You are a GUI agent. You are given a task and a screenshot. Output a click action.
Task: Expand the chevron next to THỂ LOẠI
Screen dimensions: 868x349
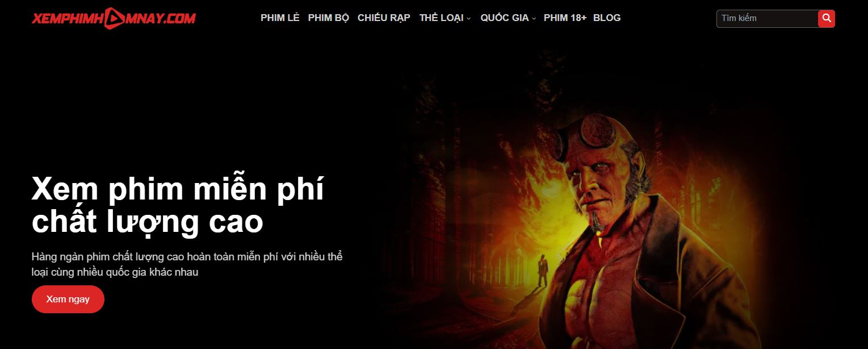(469, 19)
